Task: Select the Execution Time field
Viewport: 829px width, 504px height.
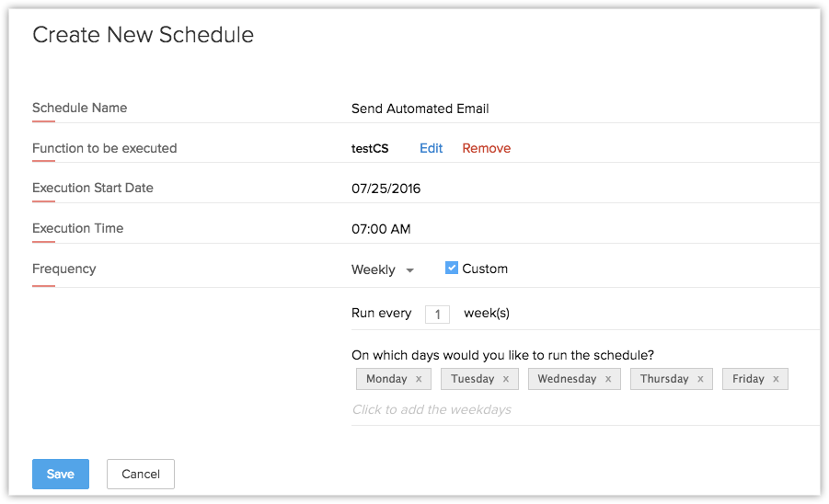Action: click(x=381, y=229)
